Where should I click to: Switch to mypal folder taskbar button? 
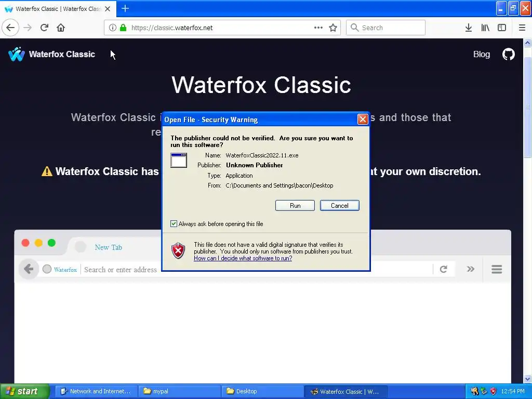point(180,391)
